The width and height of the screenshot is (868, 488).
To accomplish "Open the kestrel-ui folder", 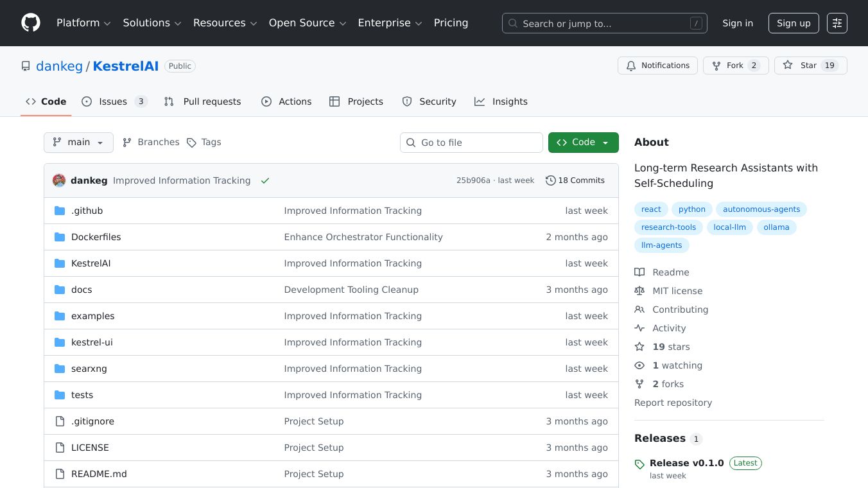I will coord(92,342).
